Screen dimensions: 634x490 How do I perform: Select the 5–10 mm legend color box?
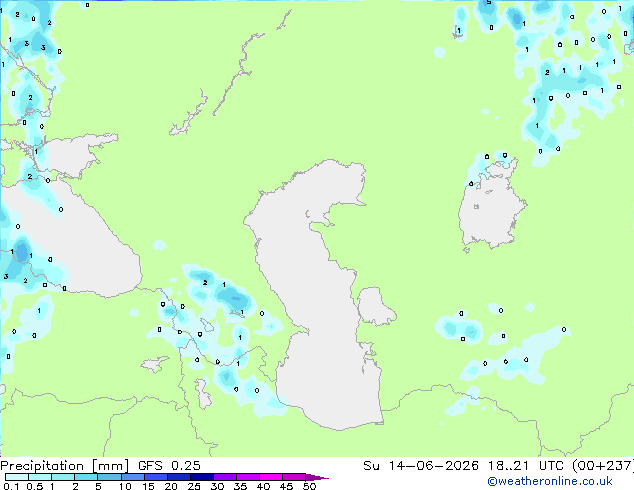(109, 477)
